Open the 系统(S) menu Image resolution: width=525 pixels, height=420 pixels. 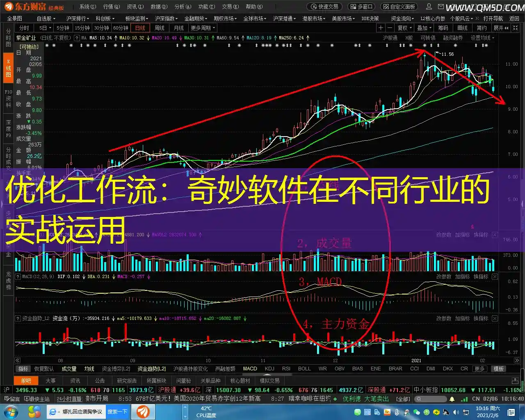pyautogui.click(x=88, y=7)
